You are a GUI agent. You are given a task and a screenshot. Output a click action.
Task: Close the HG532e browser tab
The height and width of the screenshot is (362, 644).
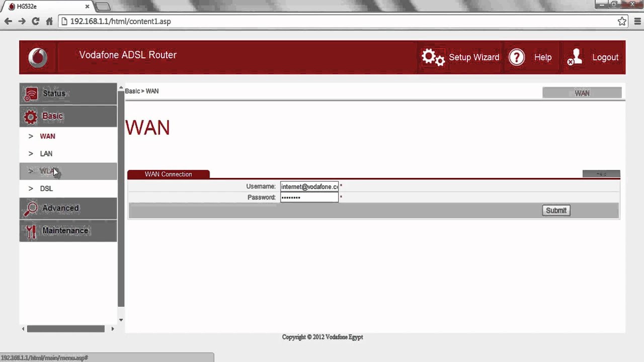87,7
